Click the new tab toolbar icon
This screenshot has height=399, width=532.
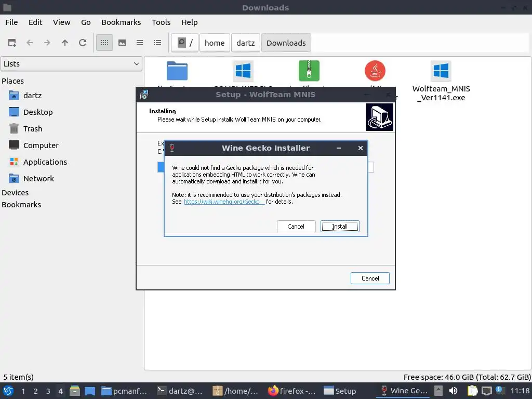pos(12,43)
